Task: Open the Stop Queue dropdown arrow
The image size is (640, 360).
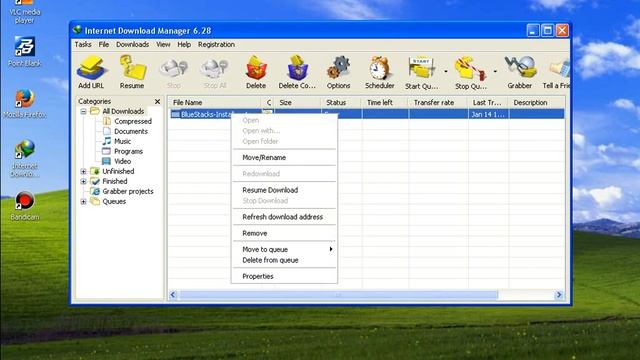Action: tap(495, 71)
